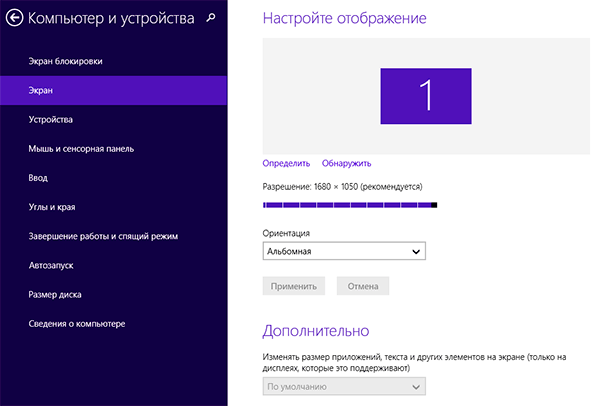The width and height of the screenshot is (600, 406).
Task: Select monitor 1 thumbnail
Action: [425, 96]
